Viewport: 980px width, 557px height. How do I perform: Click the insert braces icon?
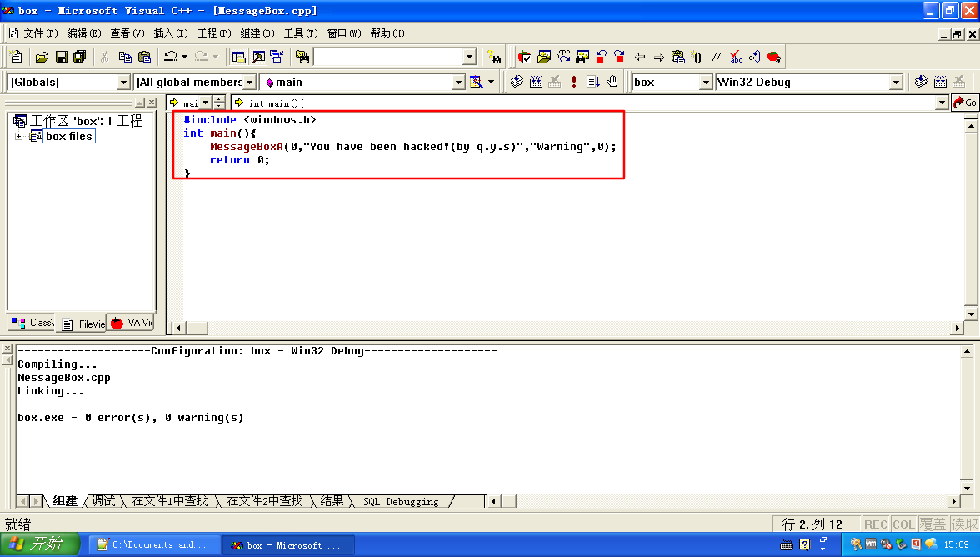(x=697, y=57)
